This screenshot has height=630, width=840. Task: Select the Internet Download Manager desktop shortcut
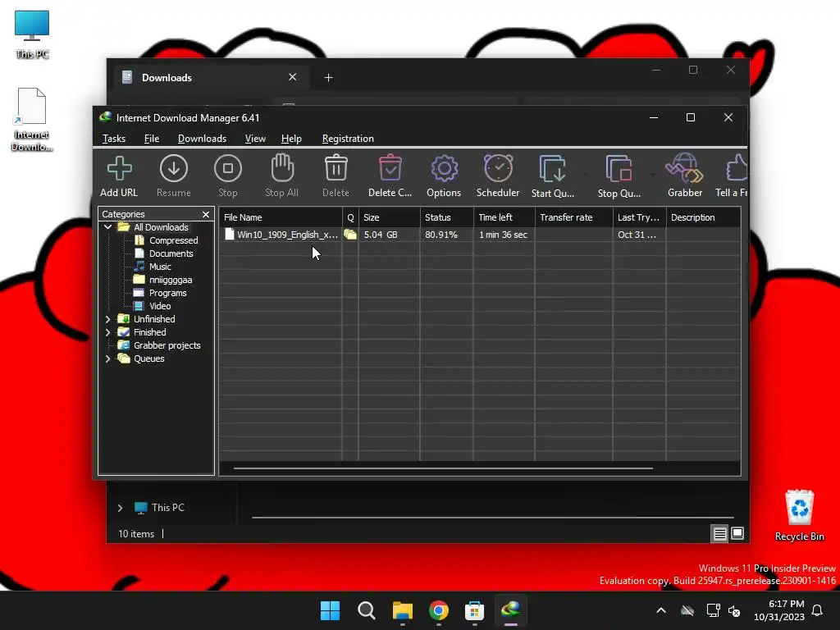[32, 120]
